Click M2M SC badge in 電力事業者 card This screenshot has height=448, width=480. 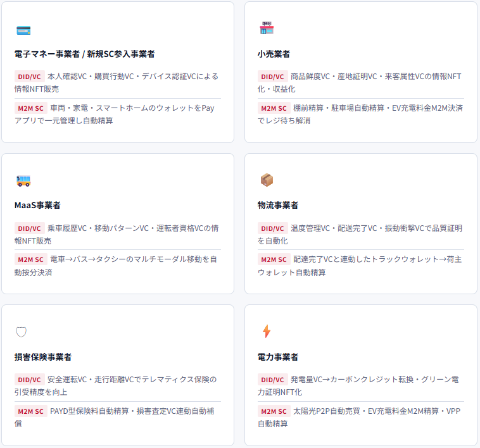coord(274,411)
